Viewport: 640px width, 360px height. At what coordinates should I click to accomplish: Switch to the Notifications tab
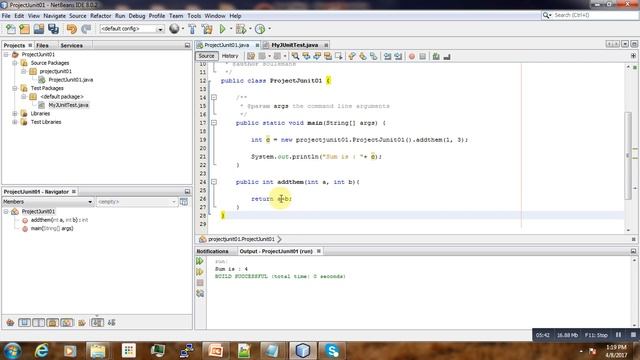(212, 251)
